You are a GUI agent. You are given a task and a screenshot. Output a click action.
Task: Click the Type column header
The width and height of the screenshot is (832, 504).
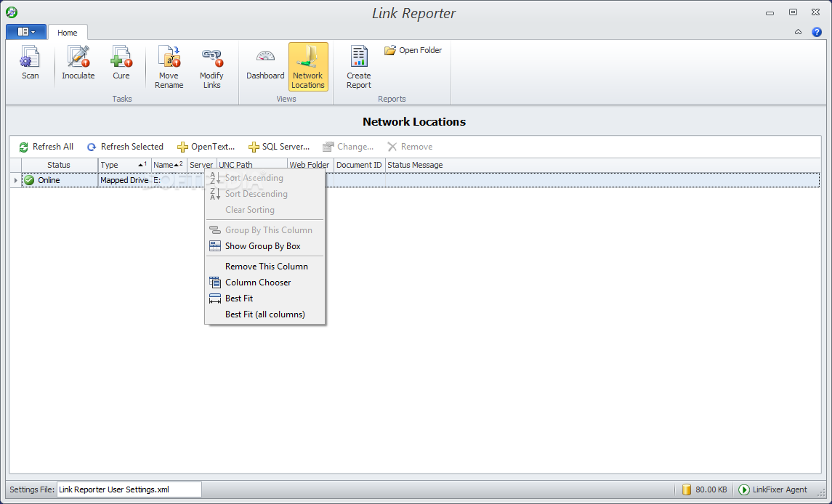tap(125, 165)
